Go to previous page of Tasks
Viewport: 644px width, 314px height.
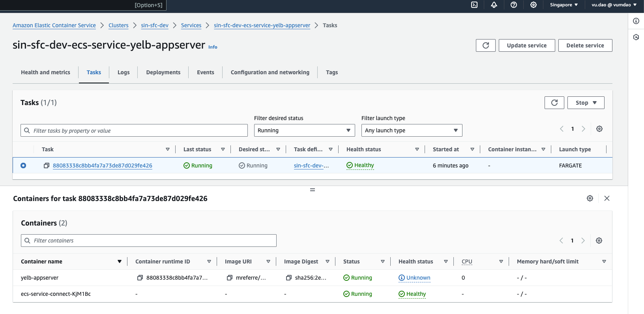click(562, 129)
